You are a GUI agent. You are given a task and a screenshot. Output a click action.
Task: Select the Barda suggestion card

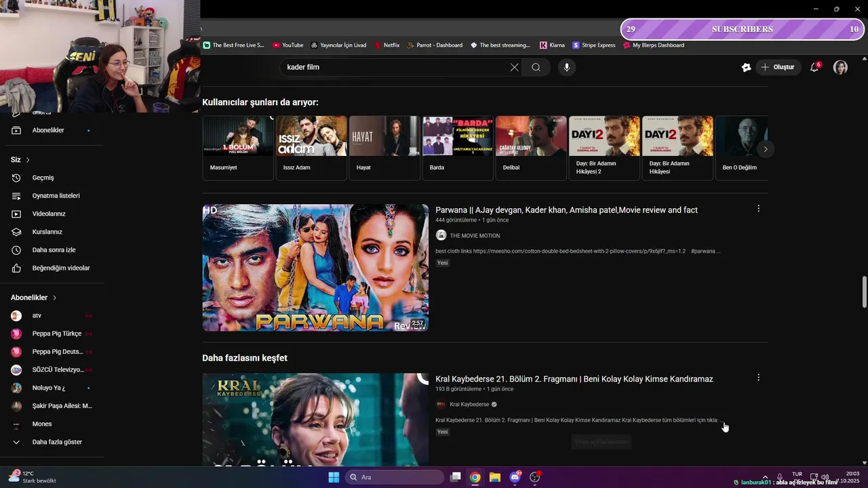tap(458, 148)
